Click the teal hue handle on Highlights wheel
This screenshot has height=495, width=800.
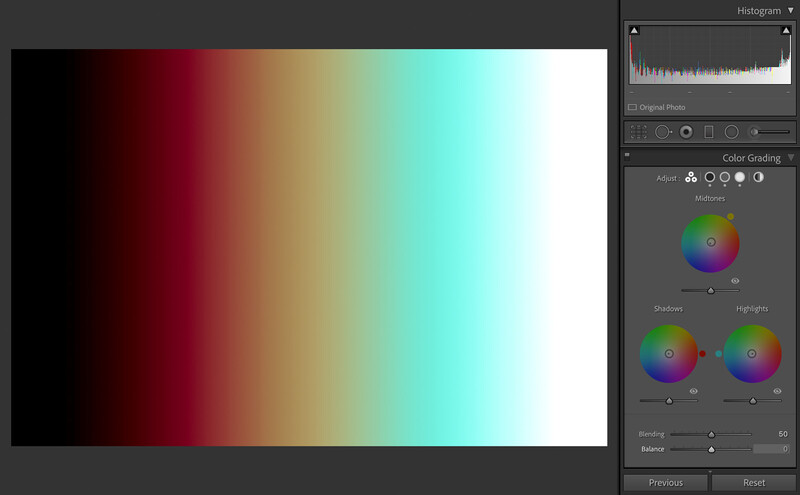(718, 354)
